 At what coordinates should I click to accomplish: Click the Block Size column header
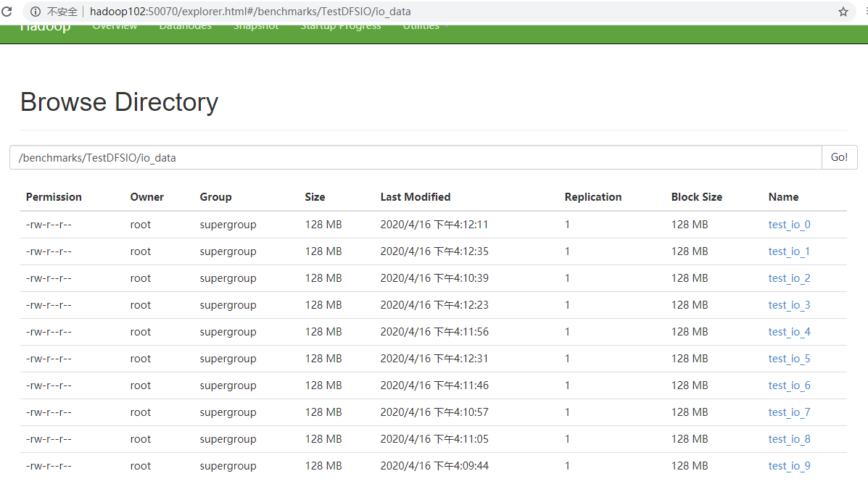(696, 197)
